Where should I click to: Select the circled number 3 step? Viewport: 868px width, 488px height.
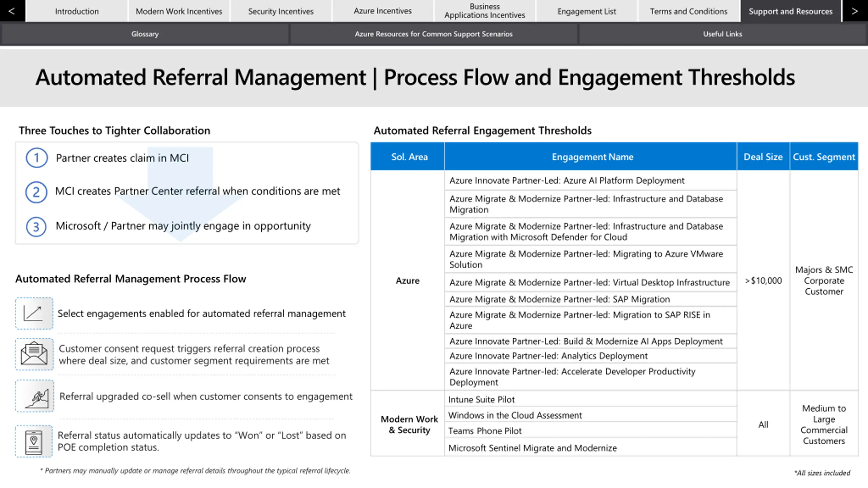36,226
